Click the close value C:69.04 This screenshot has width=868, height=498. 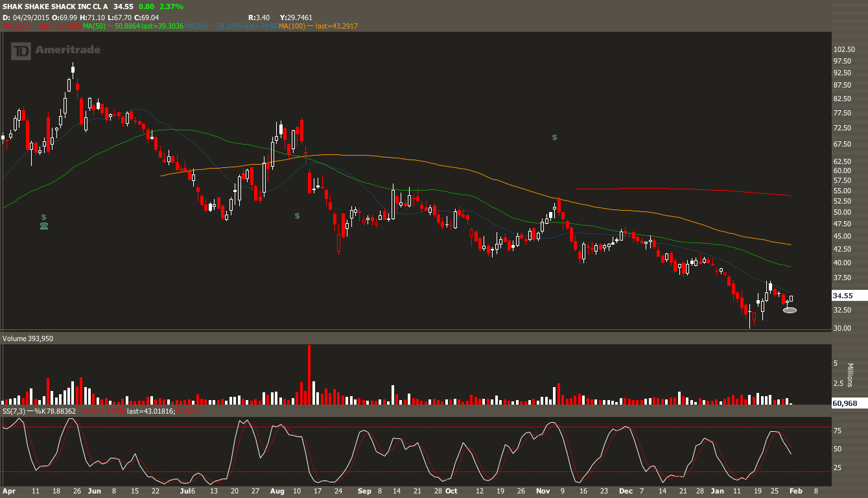(148, 16)
